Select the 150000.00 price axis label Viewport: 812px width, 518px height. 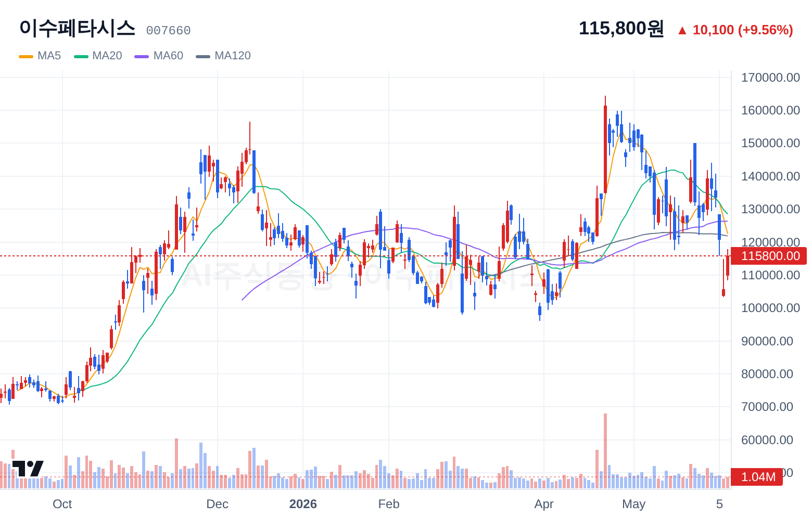(770, 143)
